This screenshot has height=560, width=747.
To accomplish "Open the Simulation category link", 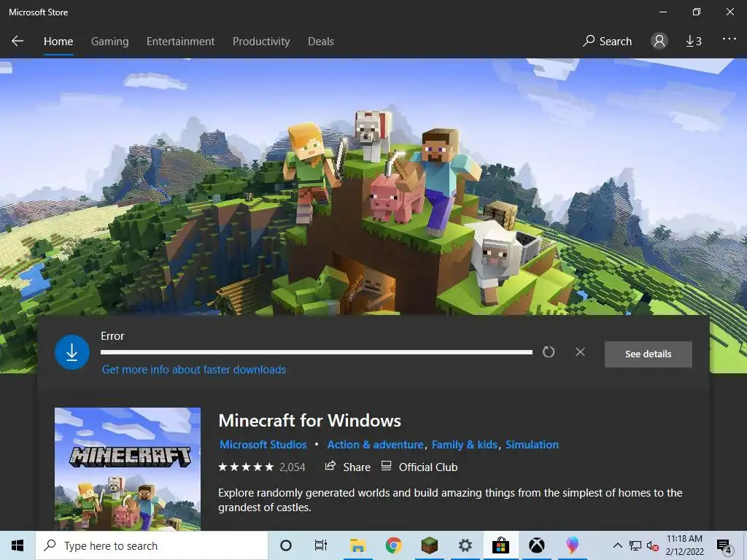I will tap(532, 444).
